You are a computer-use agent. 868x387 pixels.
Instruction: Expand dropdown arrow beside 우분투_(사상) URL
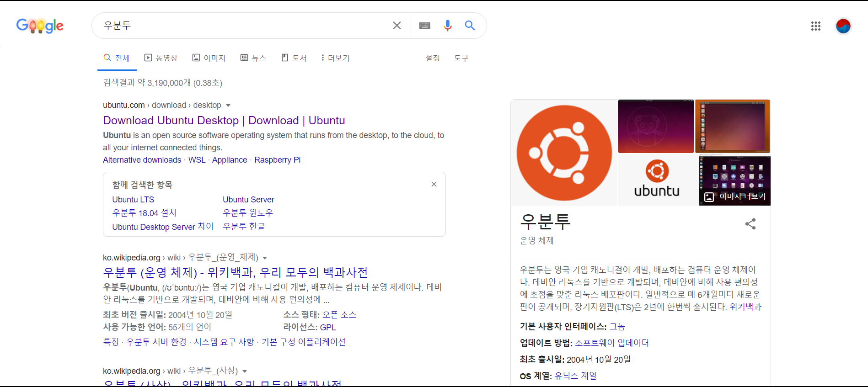(245, 371)
